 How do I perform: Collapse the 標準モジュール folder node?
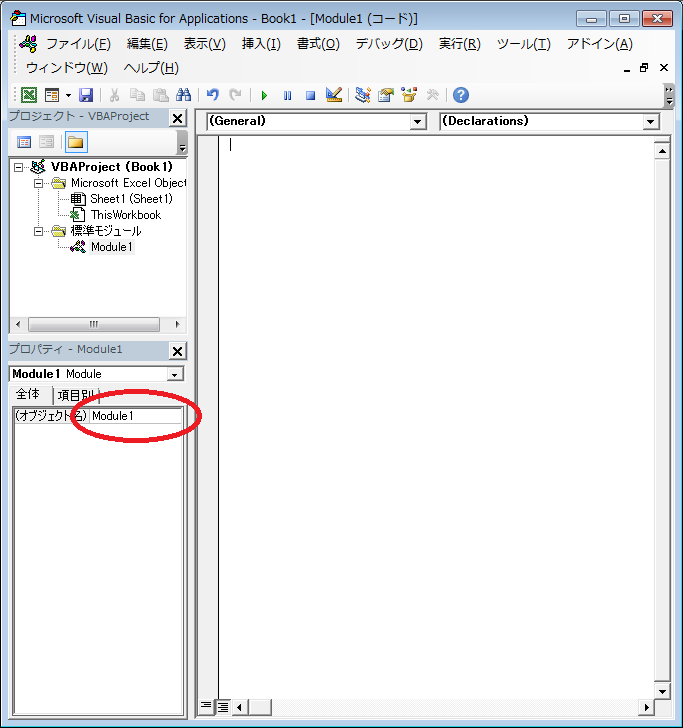click(39, 231)
